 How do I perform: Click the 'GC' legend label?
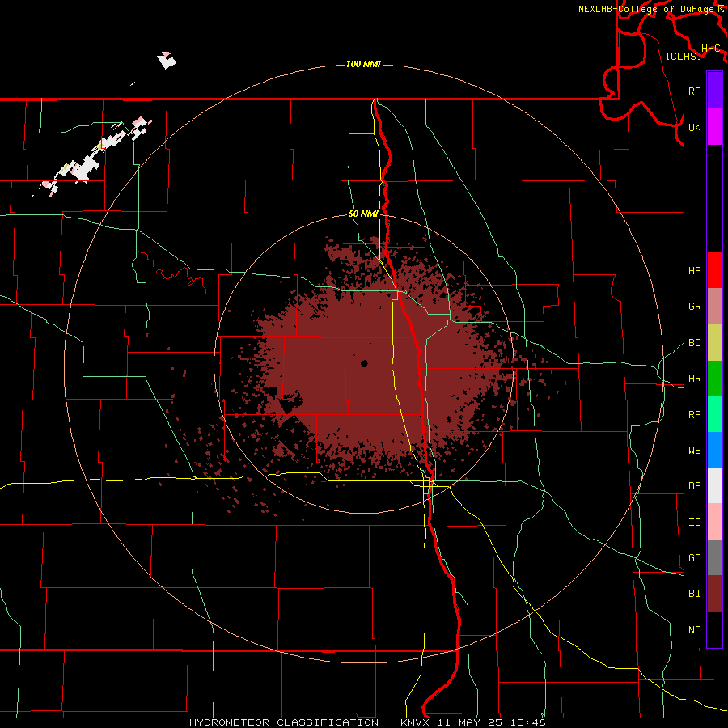click(694, 558)
